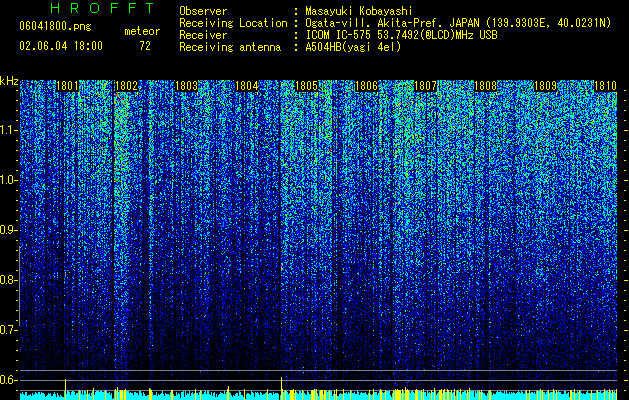Click the 1801 time marker
Viewport: 629px width, 400px height.
click(x=67, y=86)
